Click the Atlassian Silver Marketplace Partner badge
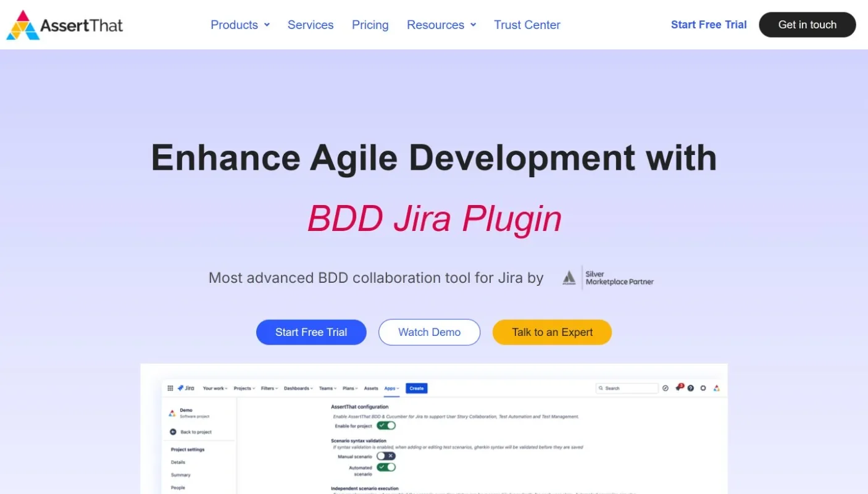The height and width of the screenshot is (494, 868). click(x=607, y=278)
